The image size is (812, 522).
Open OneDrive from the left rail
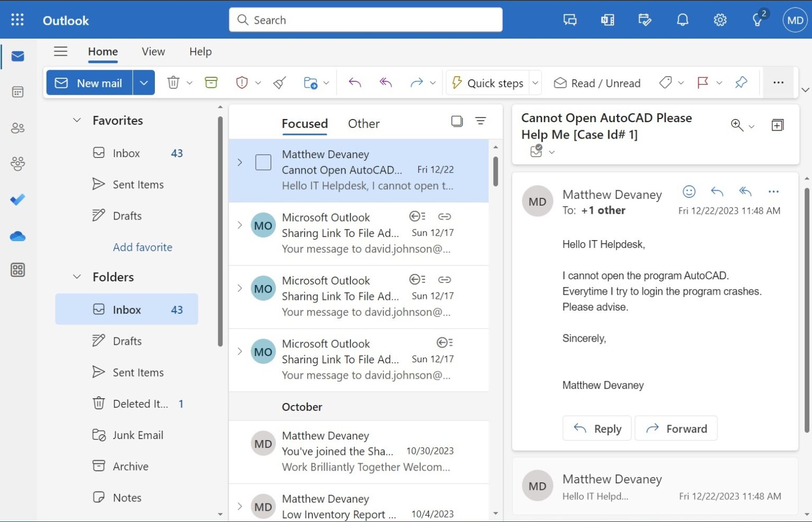coord(17,236)
